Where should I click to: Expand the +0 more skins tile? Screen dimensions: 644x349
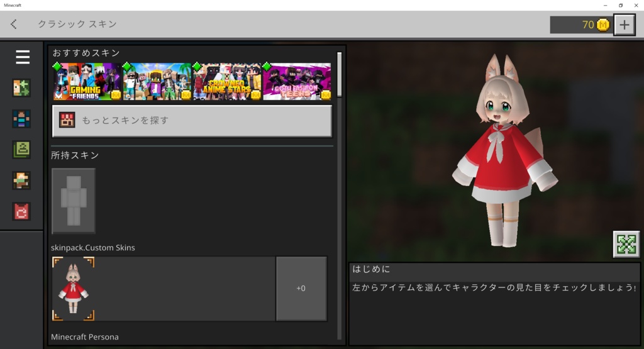tap(301, 289)
